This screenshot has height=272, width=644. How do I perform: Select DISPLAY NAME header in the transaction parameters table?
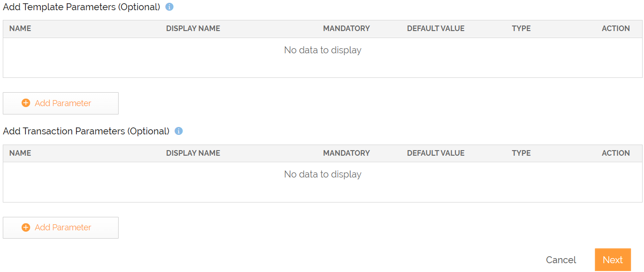point(193,153)
